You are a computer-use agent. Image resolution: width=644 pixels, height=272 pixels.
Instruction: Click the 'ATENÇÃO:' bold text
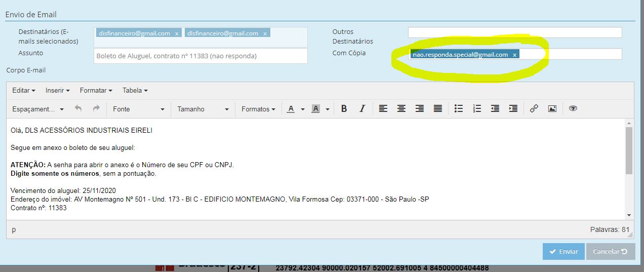click(28, 165)
